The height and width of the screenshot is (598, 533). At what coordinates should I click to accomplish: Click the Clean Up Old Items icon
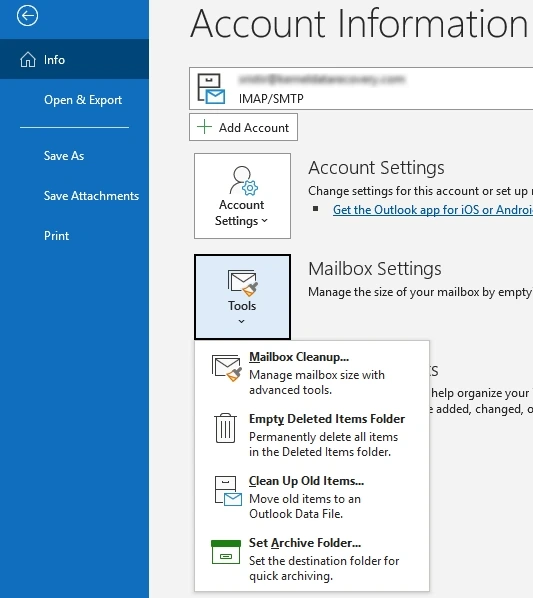pos(228,491)
